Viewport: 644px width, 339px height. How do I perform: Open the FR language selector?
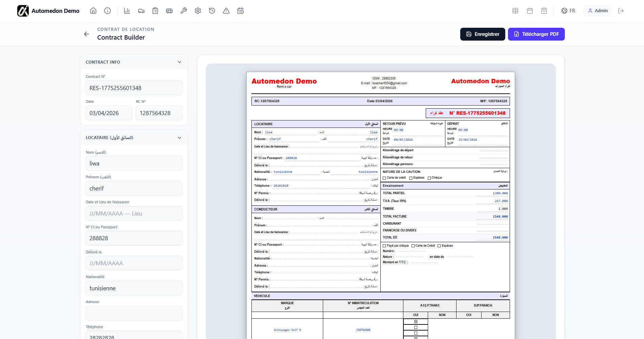569,10
